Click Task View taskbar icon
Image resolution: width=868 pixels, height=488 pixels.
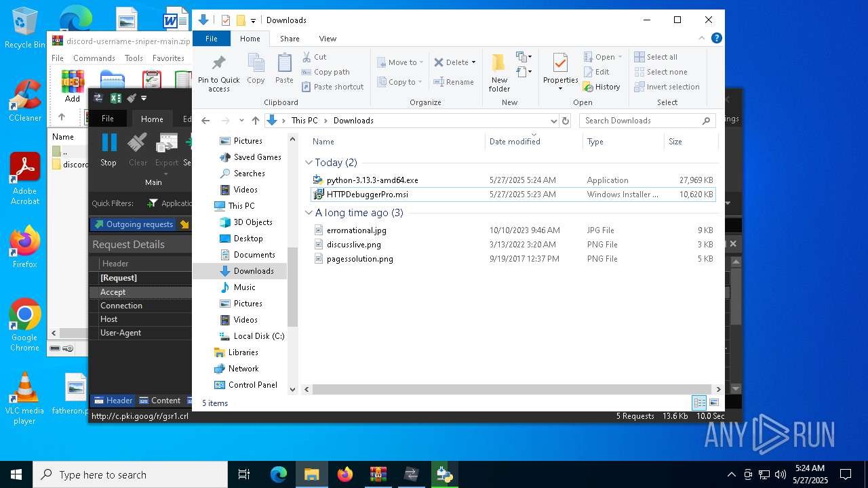pos(245,474)
